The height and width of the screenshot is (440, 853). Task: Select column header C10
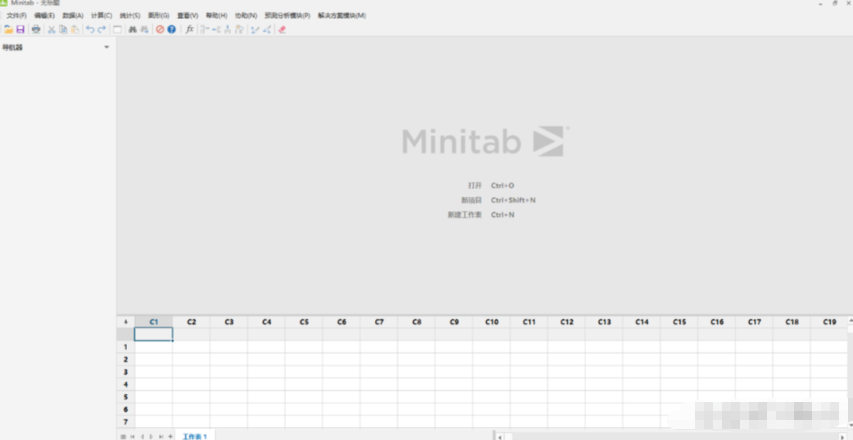(492, 322)
